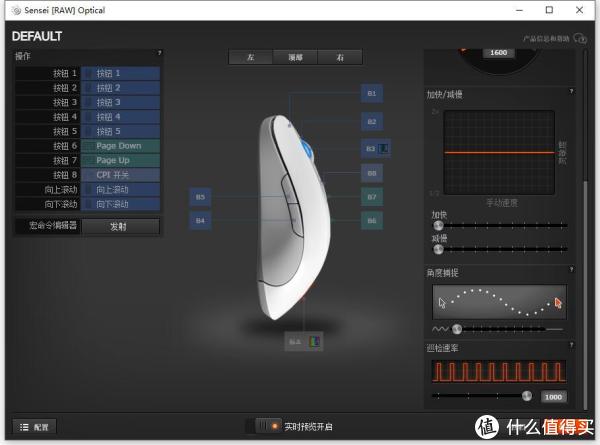The image size is (600, 445).
Task: Click help icon beside 角度捕捉 section
Action: click(x=571, y=269)
